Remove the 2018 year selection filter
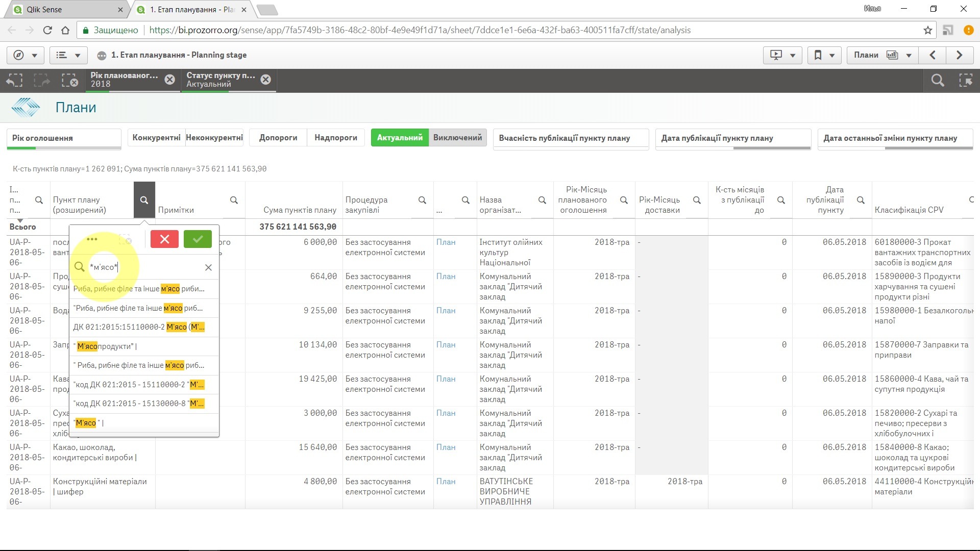This screenshot has width=980, height=551. [170, 80]
